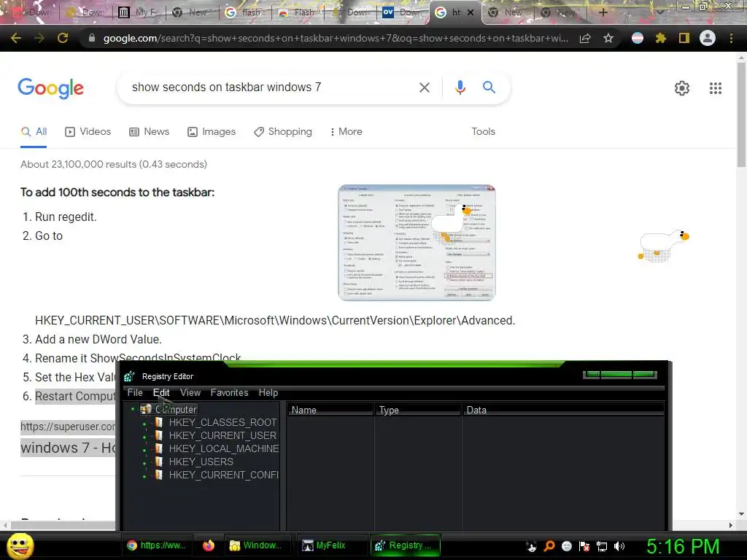Image resolution: width=747 pixels, height=560 pixels.
Task: Reload the Google results page
Action: tap(63, 38)
